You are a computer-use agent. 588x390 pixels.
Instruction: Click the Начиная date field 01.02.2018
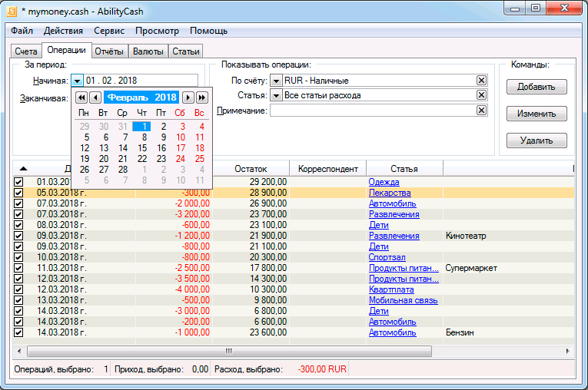click(x=141, y=81)
